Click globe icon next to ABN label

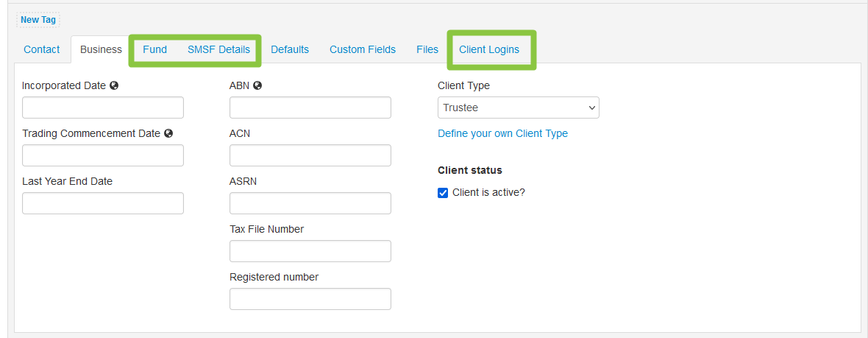(257, 86)
